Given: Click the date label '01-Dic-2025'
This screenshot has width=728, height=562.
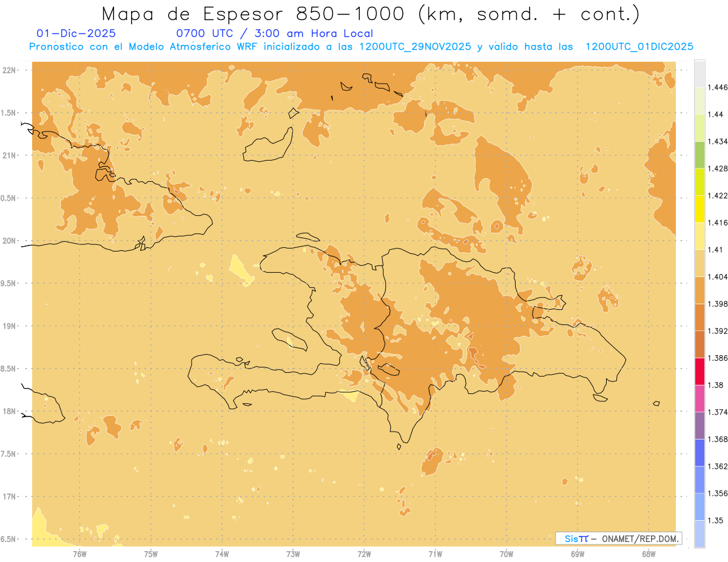Looking at the screenshot, I should (76, 33).
